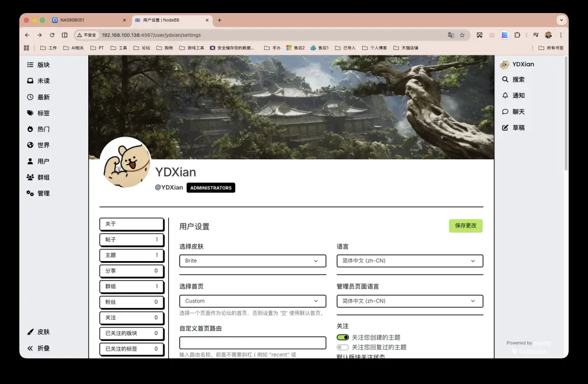Open the 选择首页 Custom homepage dropdown

[252, 301]
